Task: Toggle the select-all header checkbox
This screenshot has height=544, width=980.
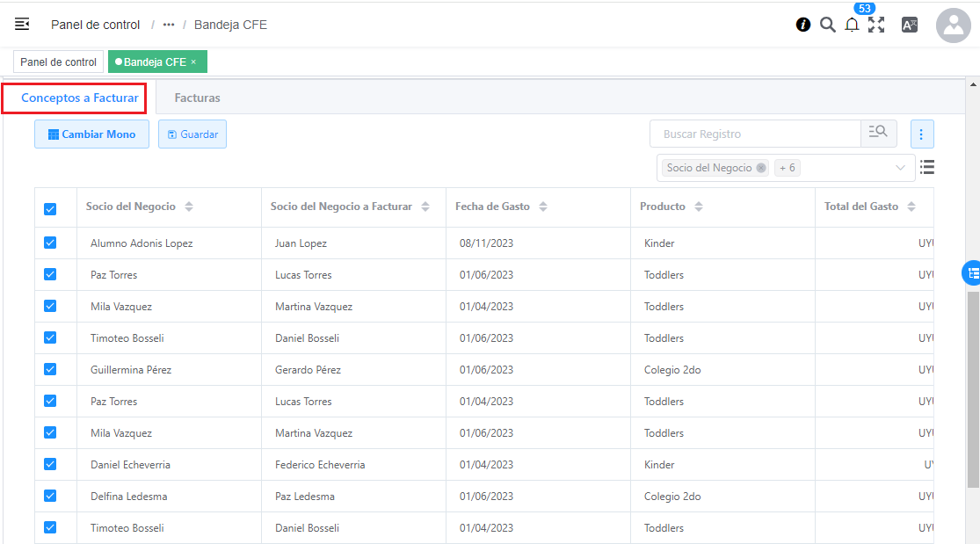Action: pyautogui.click(x=50, y=208)
